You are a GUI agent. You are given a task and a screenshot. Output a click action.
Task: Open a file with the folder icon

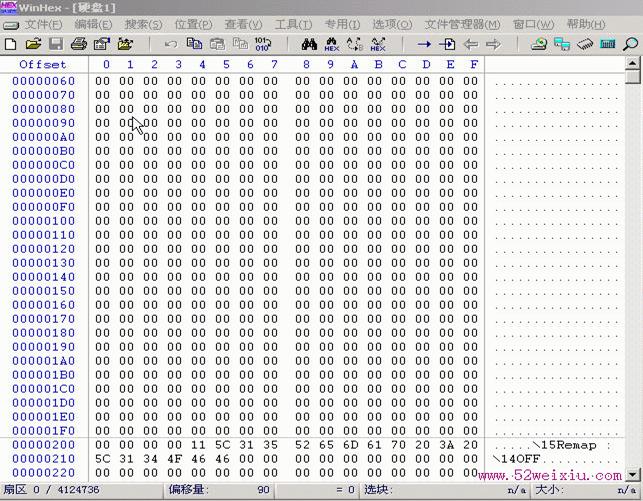(x=33, y=44)
